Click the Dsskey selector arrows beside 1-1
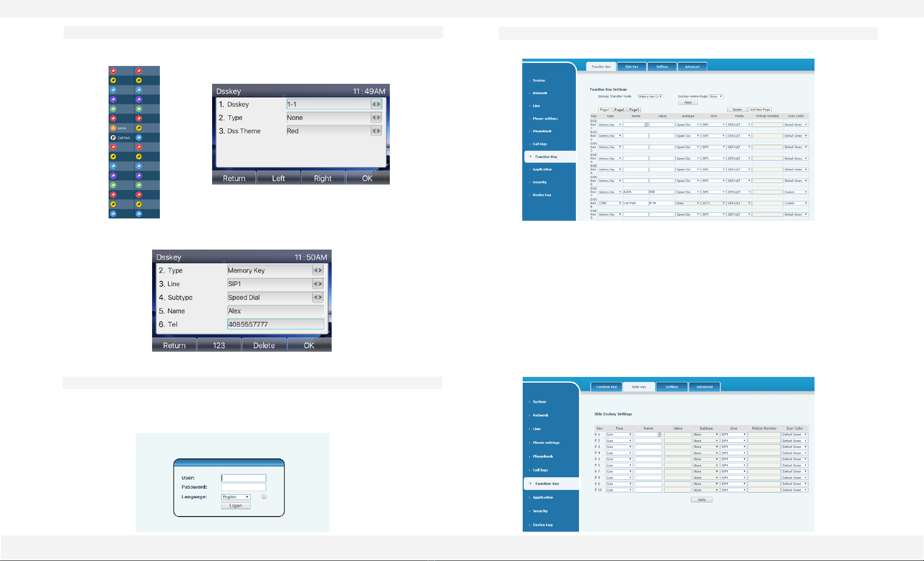The image size is (924, 561). click(376, 104)
